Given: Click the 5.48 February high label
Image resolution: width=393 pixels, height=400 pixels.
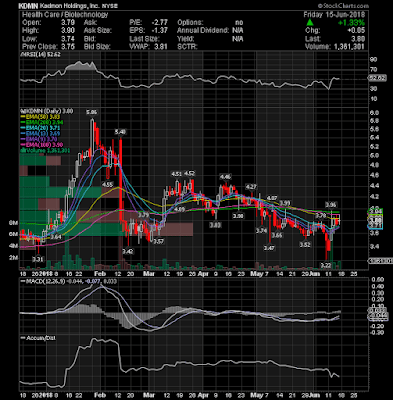Looking at the screenshot, I should pyautogui.click(x=120, y=132).
